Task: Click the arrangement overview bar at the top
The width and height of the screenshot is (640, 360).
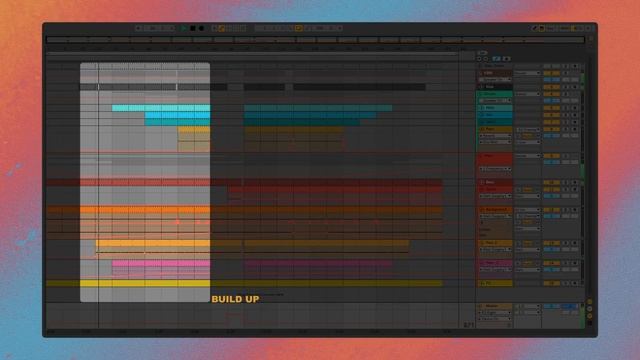Action: pyautogui.click(x=315, y=40)
